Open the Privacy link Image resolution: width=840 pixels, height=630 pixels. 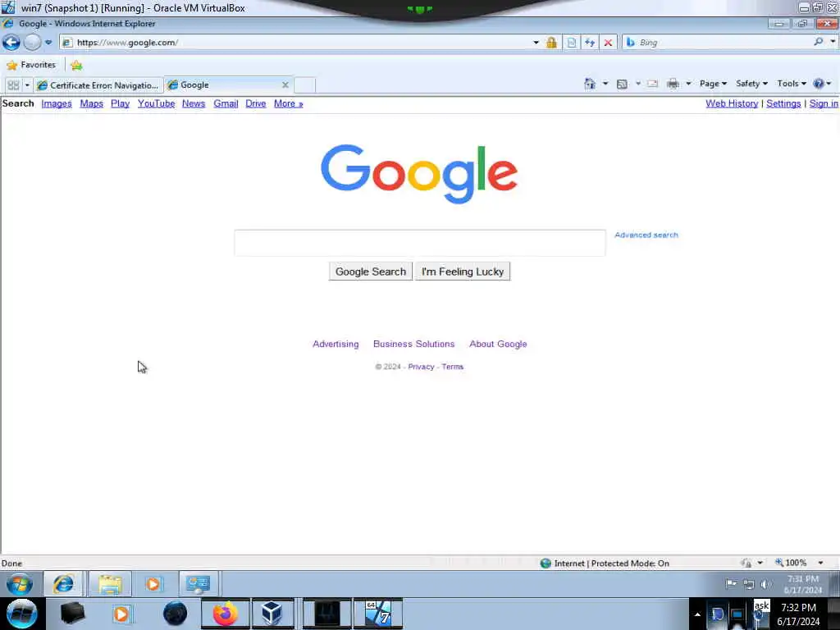tap(421, 367)
